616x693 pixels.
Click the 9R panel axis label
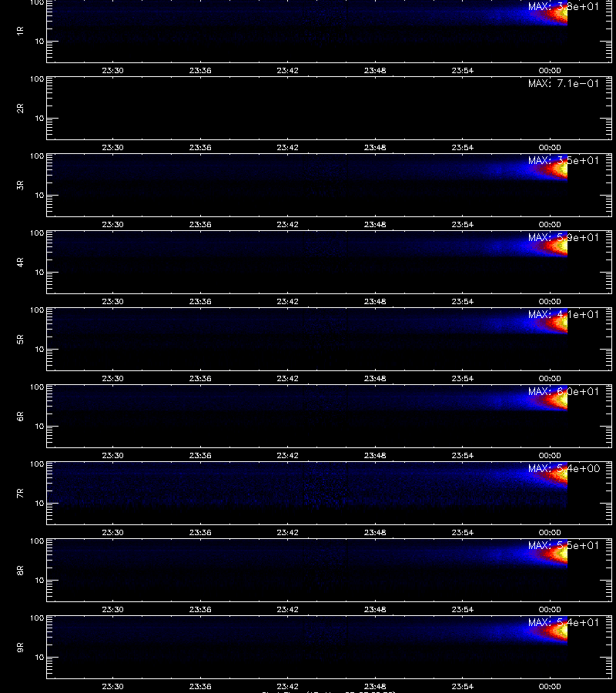point(20,647)
